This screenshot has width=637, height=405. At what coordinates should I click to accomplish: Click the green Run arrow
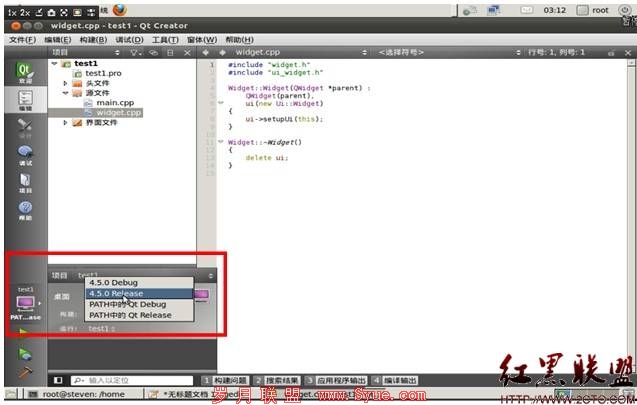click(x=24, y=332)
